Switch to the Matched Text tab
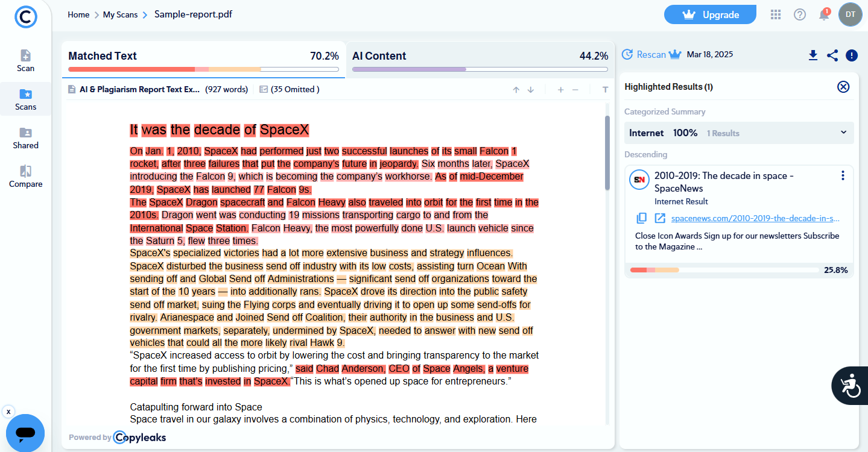The height and width of the screenshot is (452, 868). [203, 59]
